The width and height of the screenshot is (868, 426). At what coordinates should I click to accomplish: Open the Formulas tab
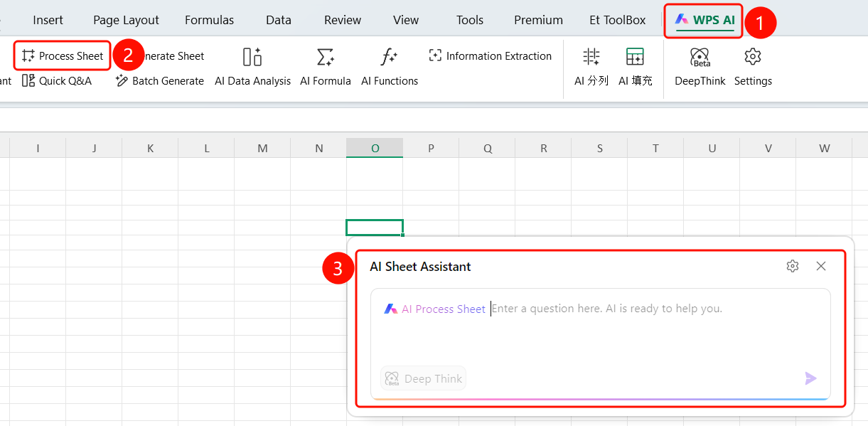[x=209, y=20]
